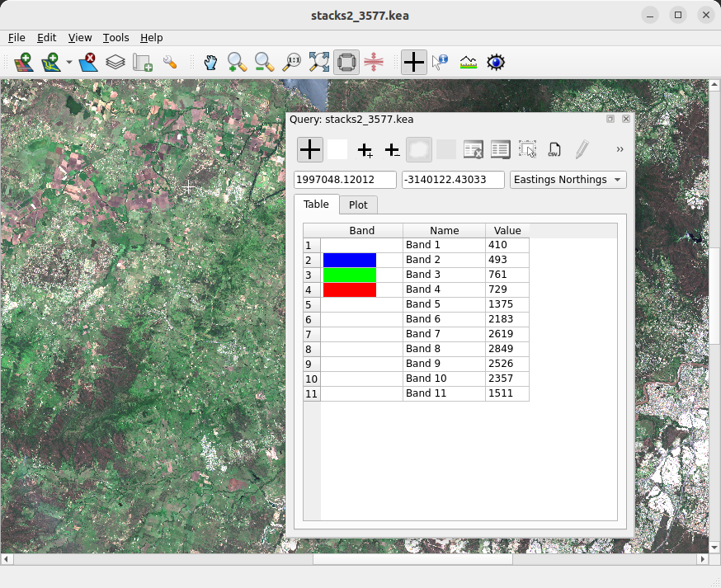Open the Eastings Northings dropdown
721x588 pixels.
[568, 180]
